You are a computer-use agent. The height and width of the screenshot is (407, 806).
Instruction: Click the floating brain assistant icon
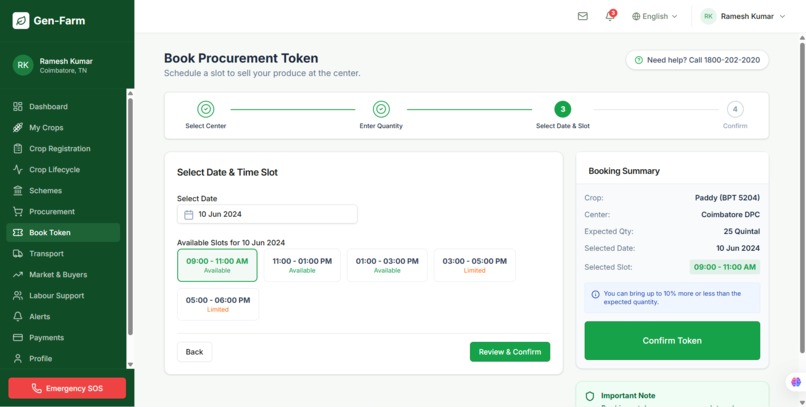coord(796,382)
